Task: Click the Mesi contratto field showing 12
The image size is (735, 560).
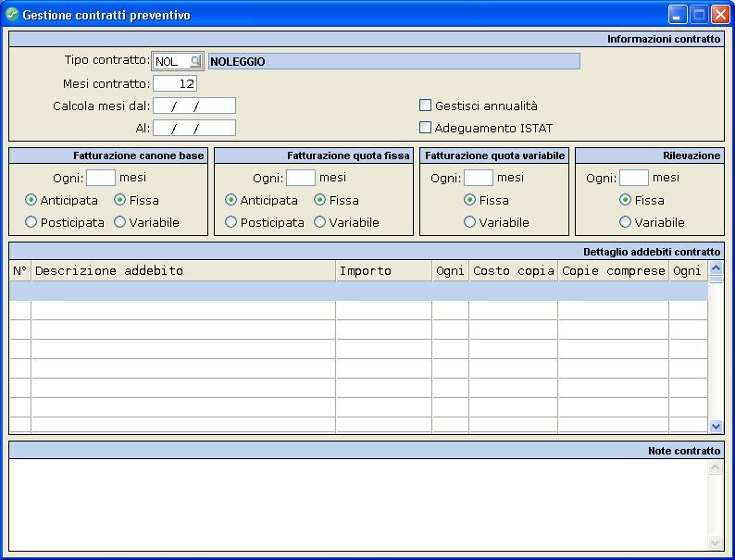Action: 175,84
